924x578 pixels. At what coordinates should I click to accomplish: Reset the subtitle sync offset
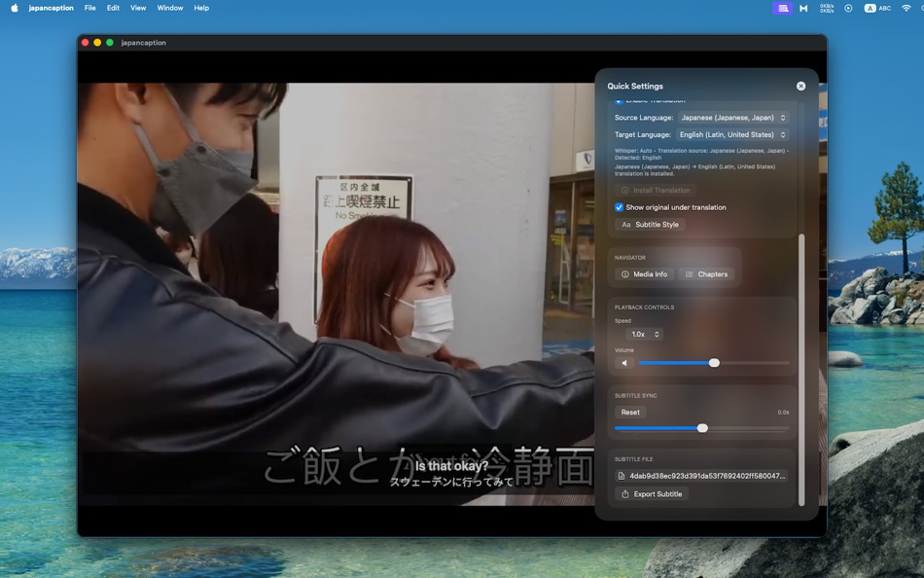[630, 412]
